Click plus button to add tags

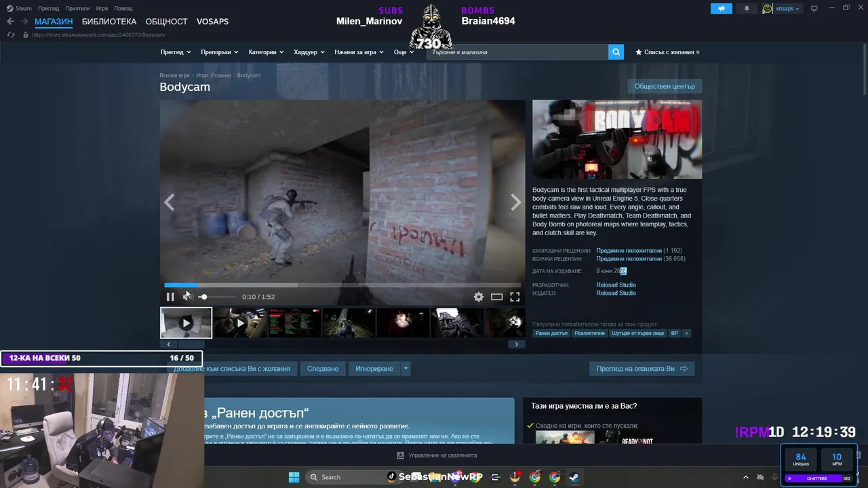point(686,333)
